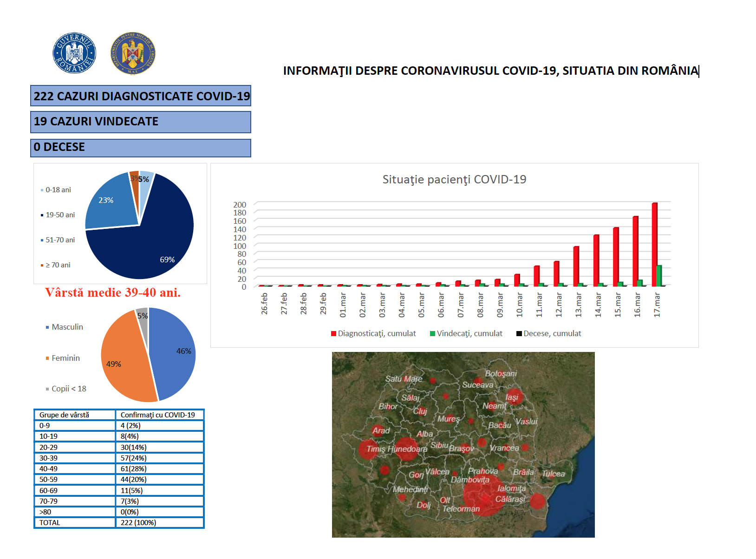Click the Masculin legend entry
Image resolution: width=756 pixels, height=559 pixels.
[x=67, y=327]
